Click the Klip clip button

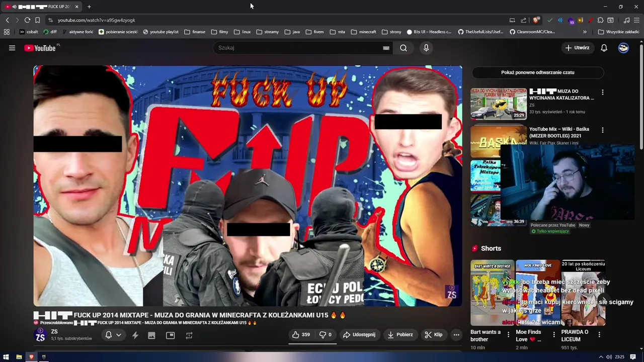click(434, 335)
